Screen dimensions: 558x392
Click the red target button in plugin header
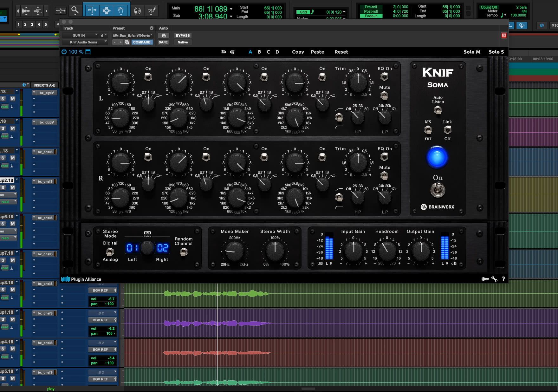[504, 36]
